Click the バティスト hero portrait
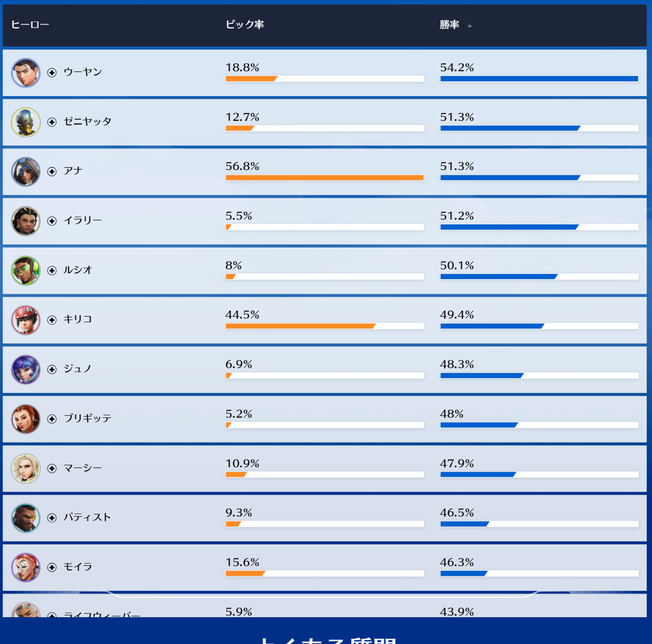This screenshot has width=652, height=644. click(x=25, y=518)
